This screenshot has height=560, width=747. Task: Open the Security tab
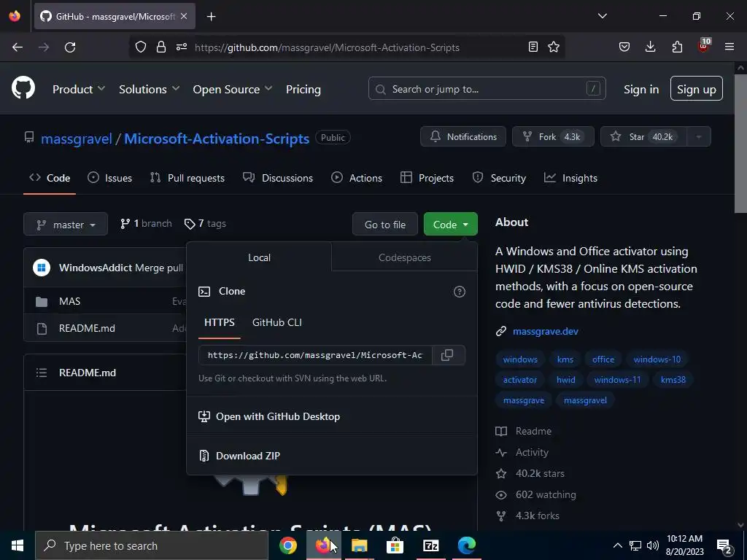coord(499,178)
